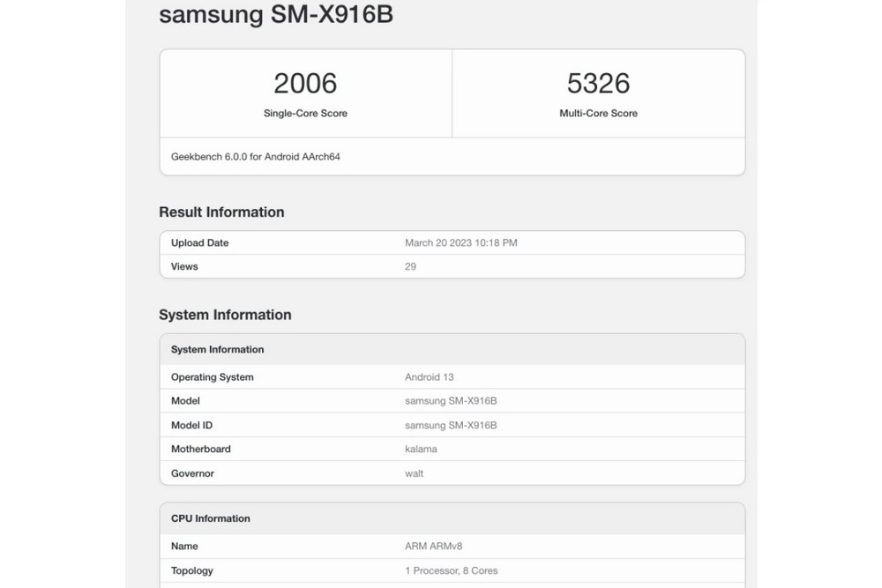Click the Views count value 29
The image size is (882, 588).
411,266
